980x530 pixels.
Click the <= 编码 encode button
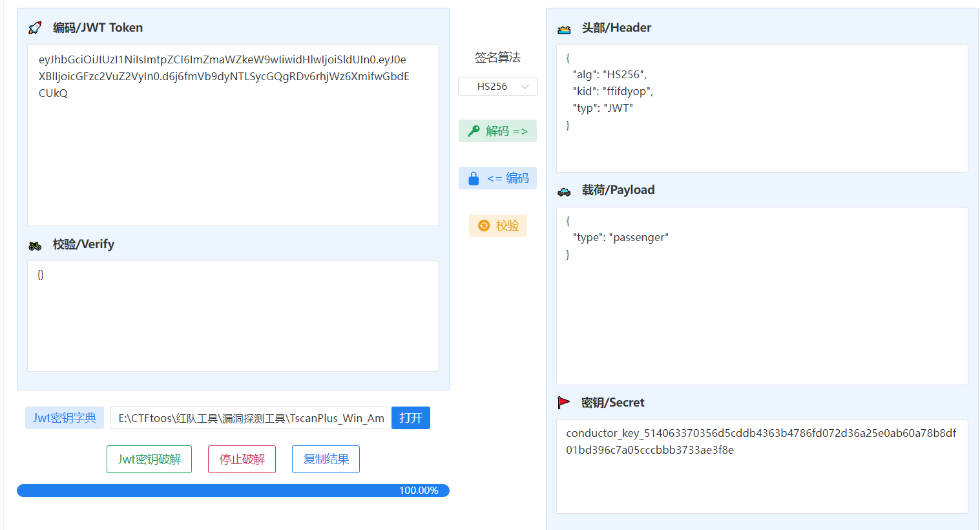pyautogui.click(x=498, y=178)
